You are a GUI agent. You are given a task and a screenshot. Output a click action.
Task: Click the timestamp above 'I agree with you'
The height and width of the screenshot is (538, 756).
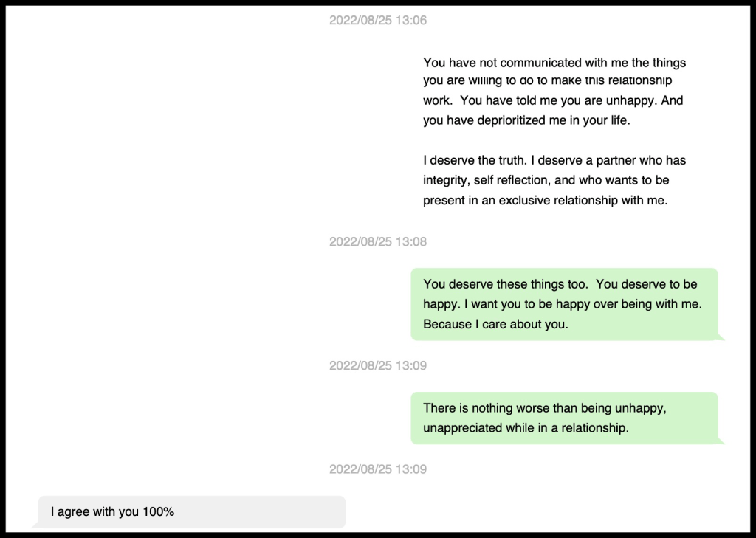click(378, 469)
